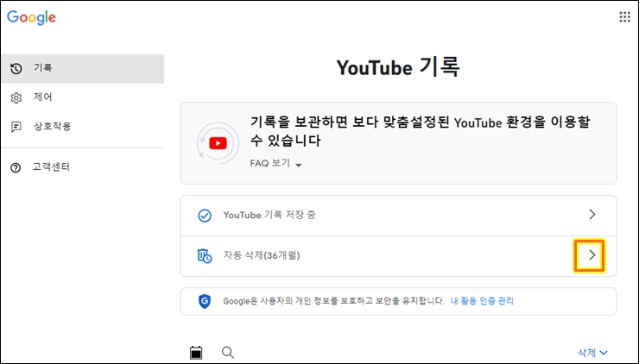The height and width of the screenshot is (364, 639).
Task: Click the 자동 삭제(36개월) row text
Action: [x=262, y=255]
